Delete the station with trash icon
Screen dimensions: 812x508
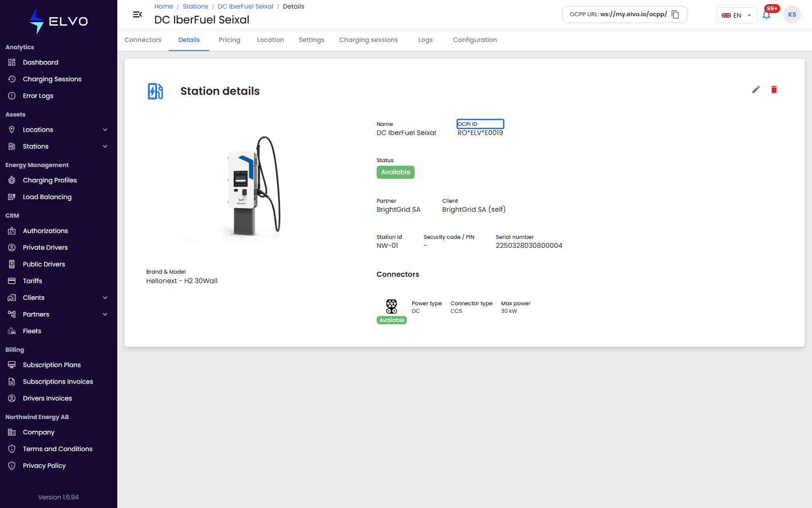[774, 89]
